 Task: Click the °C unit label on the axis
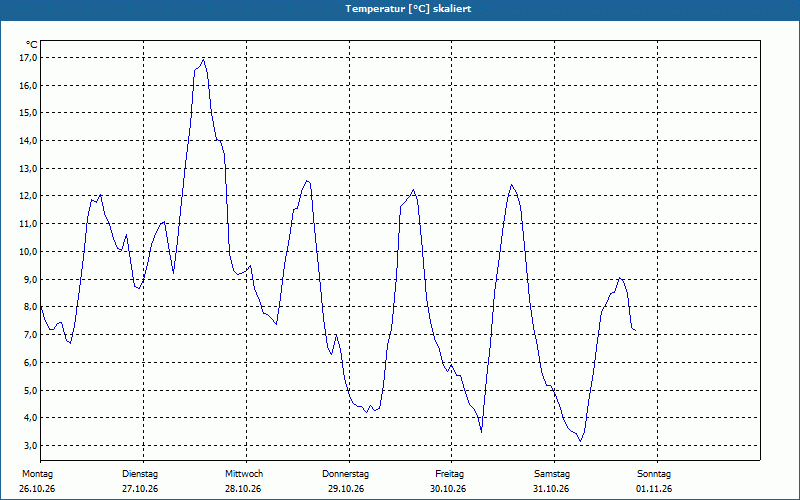click(x=32, y=45)
